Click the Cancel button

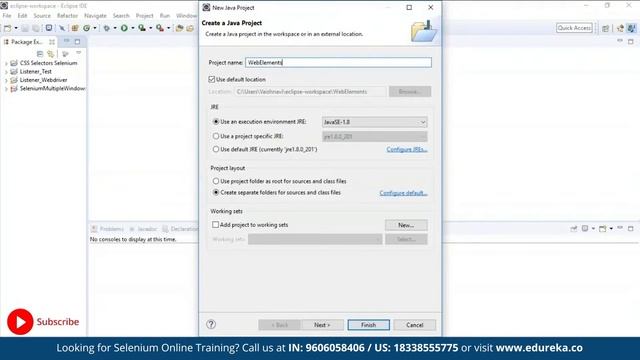[x=415, y=325]
